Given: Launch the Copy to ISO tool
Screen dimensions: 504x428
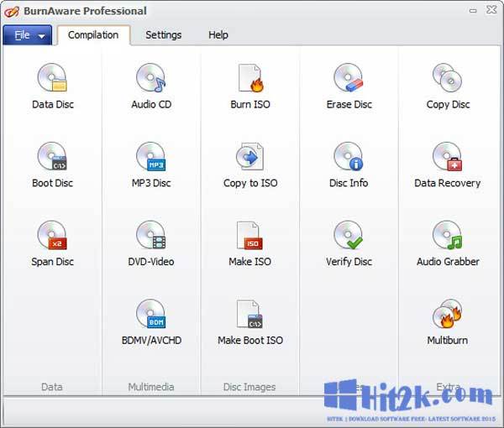Looking at the screenshot, I should pyautogui.click(x=250, y=164).
